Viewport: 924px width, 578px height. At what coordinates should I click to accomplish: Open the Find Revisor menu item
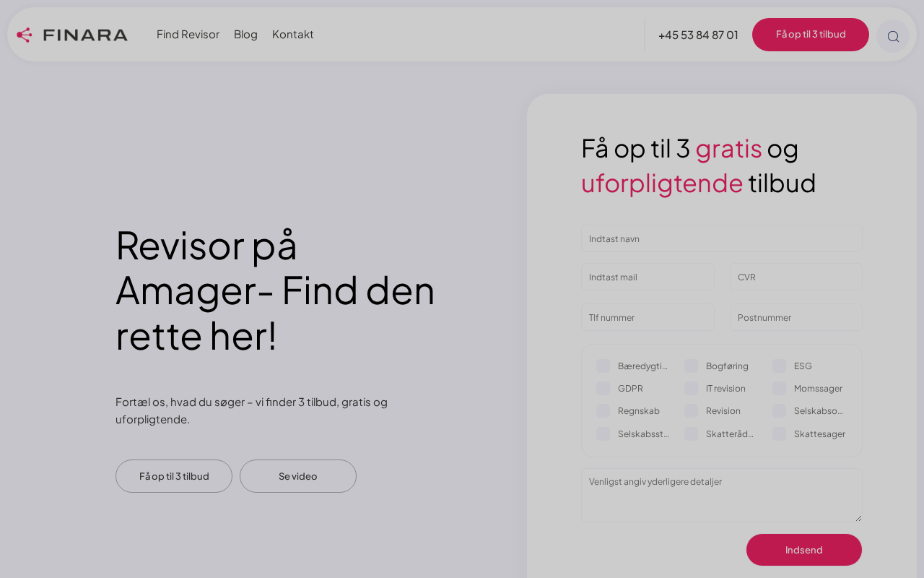pos(188,35)
